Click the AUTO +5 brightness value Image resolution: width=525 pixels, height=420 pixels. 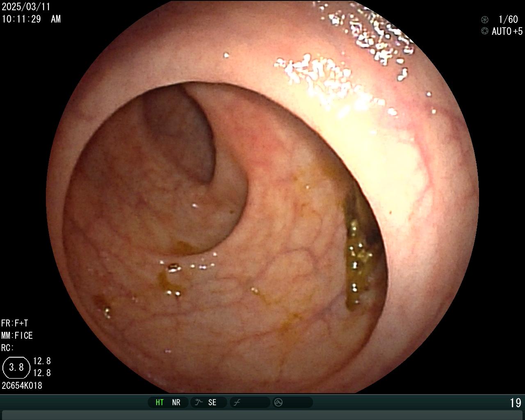507,31
